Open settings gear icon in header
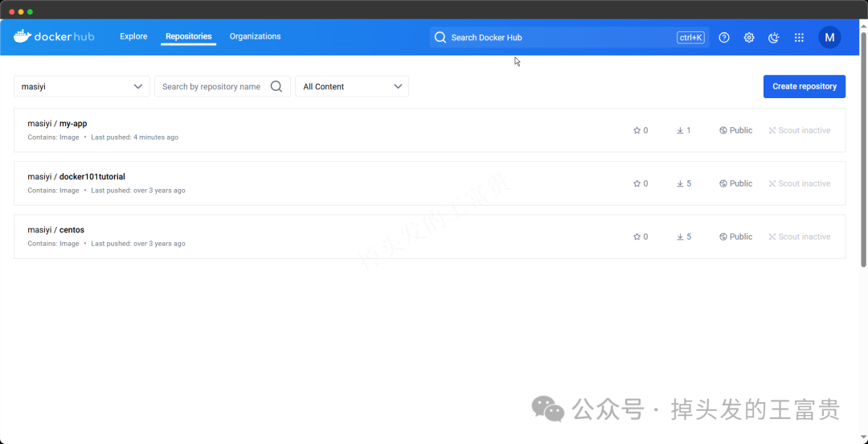The height and width of the screenshot is (444, 868). point(749,38)
